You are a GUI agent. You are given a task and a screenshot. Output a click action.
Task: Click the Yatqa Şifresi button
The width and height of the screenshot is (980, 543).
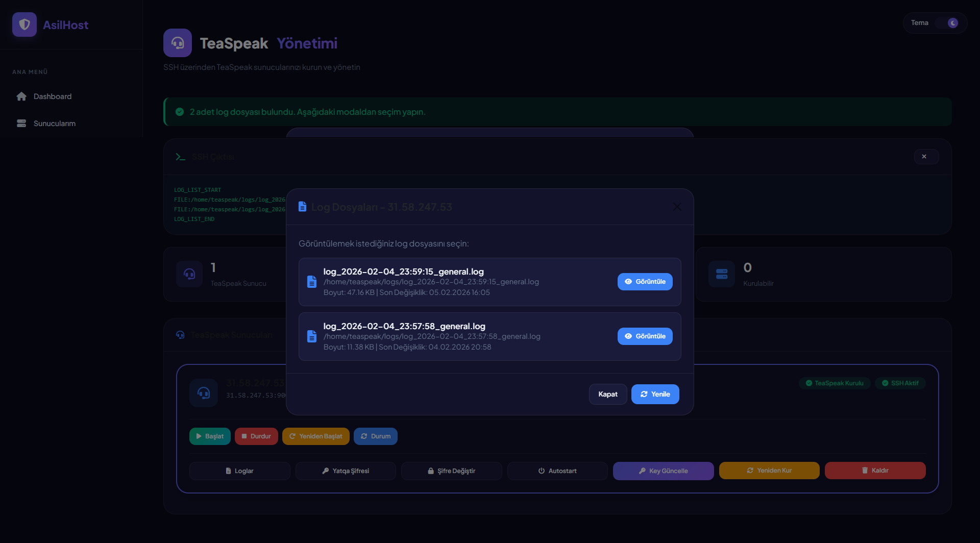(346, 471)
